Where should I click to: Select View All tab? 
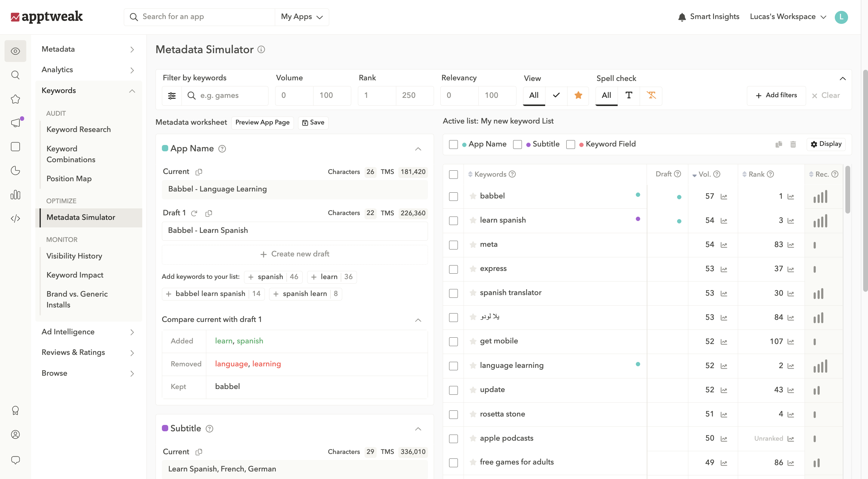coord(534,96)
